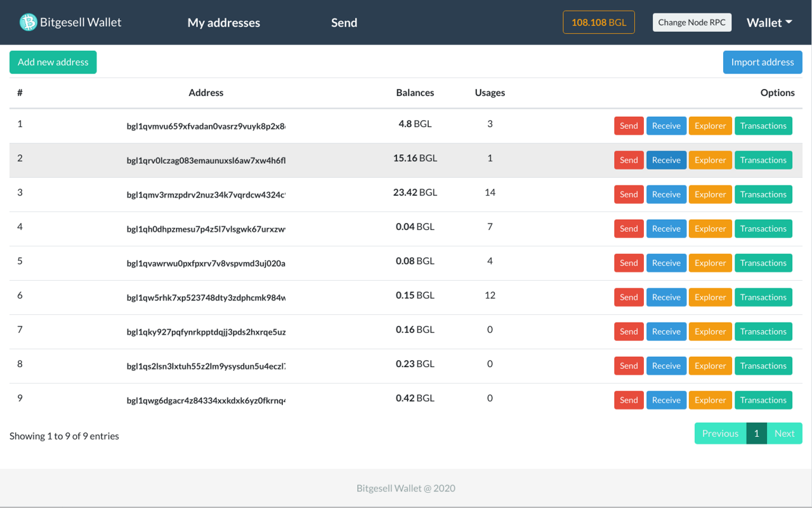Open Receive for the 0.16 BGL address
The width and height of the screenshot is (812, 508).
pos(666,331)
